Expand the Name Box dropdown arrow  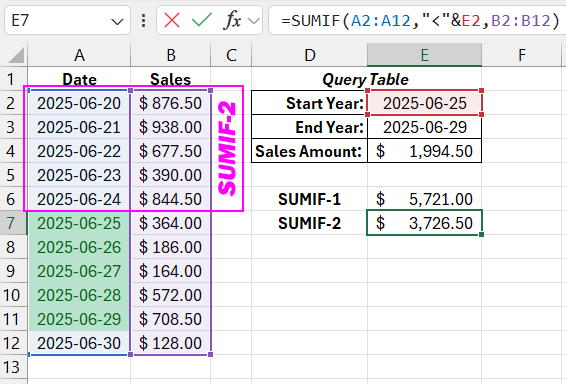click(x=117, y=22)
